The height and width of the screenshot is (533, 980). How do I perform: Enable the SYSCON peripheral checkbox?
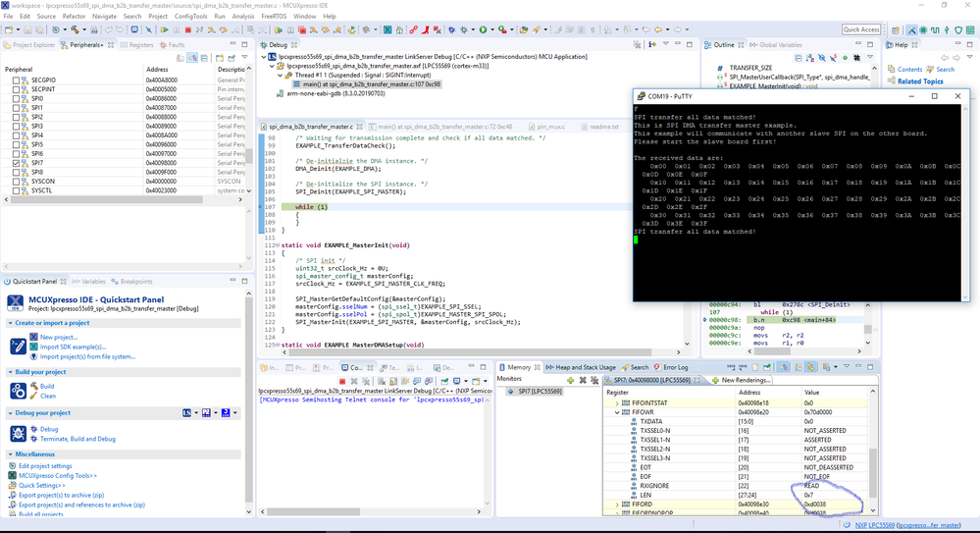[16, 182]
